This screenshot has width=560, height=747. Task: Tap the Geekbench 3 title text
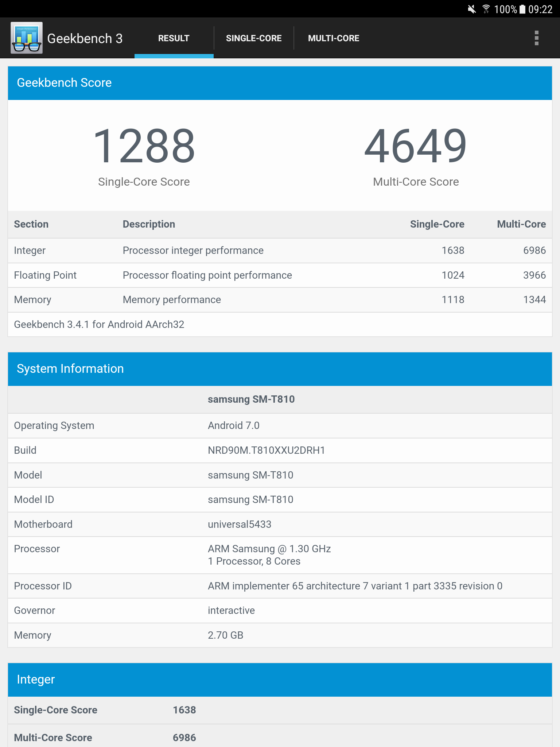tap(85, 38)
